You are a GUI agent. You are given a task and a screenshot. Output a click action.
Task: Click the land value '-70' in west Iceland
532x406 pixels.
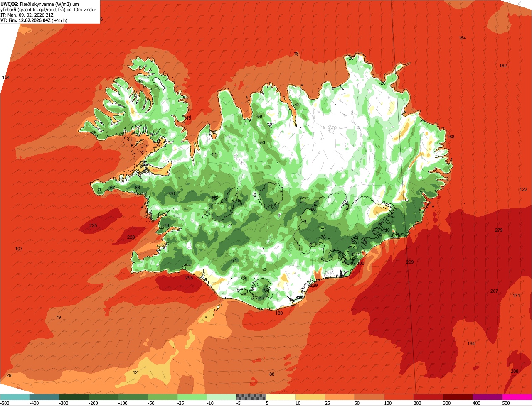pos(172,193)
